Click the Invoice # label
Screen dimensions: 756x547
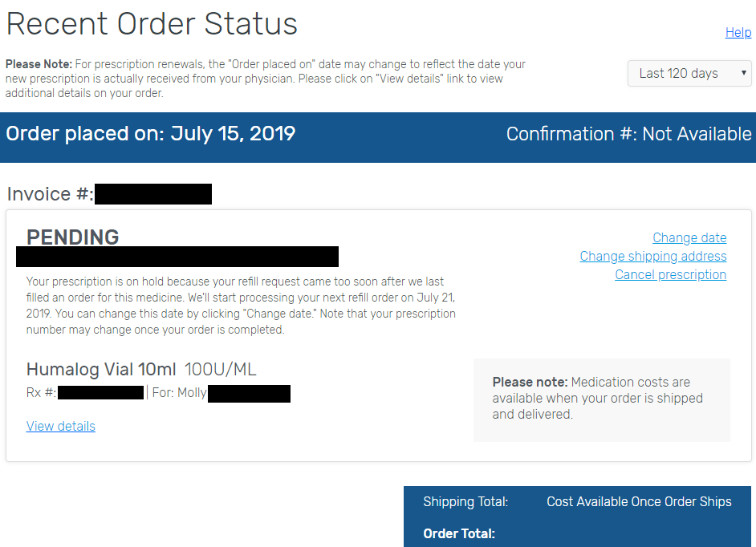pyautogui.click(x=50, y=194)
